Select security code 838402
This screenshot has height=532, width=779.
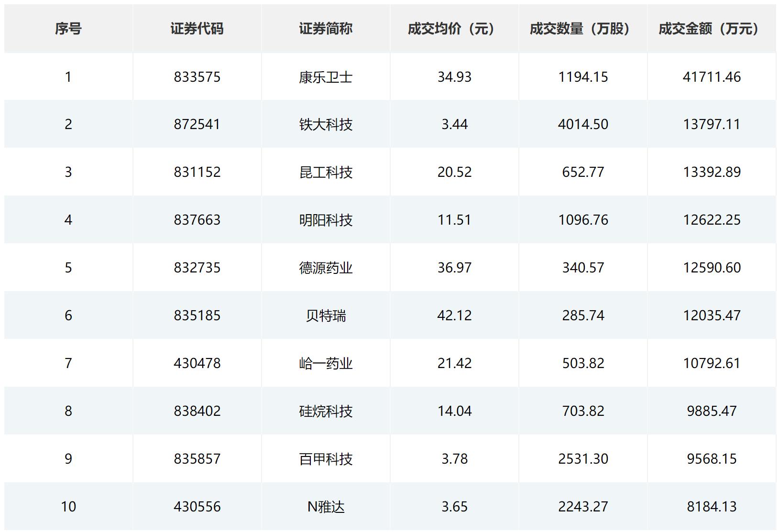(x=197, y=411)
